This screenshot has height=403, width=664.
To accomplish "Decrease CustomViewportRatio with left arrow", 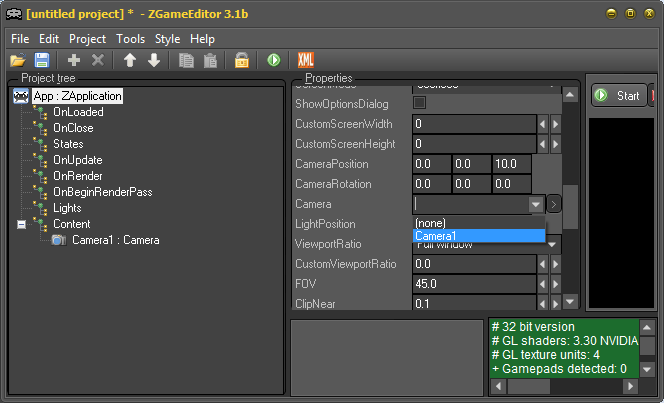I will (542, 265).
